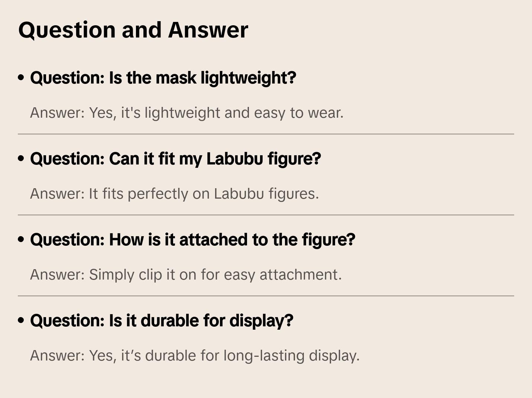532x398 pixels.
Task: Click the divider line below the lightweight answer
Action: (266, 134)
